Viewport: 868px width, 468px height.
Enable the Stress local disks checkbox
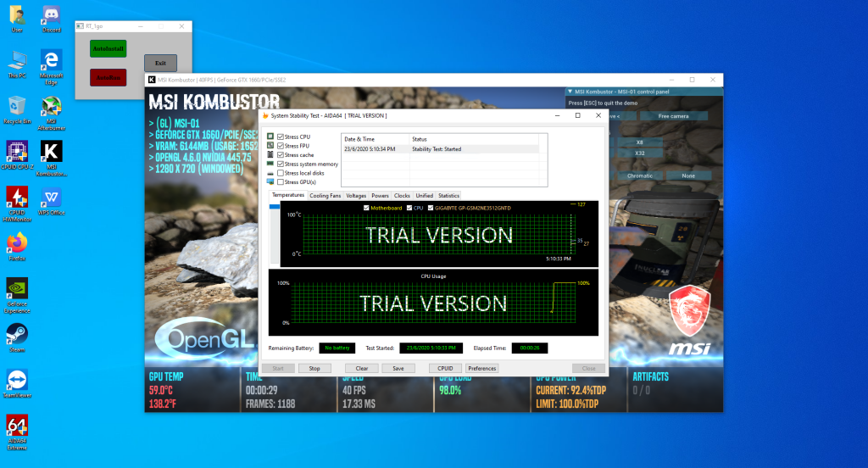[x=281, y=173]
